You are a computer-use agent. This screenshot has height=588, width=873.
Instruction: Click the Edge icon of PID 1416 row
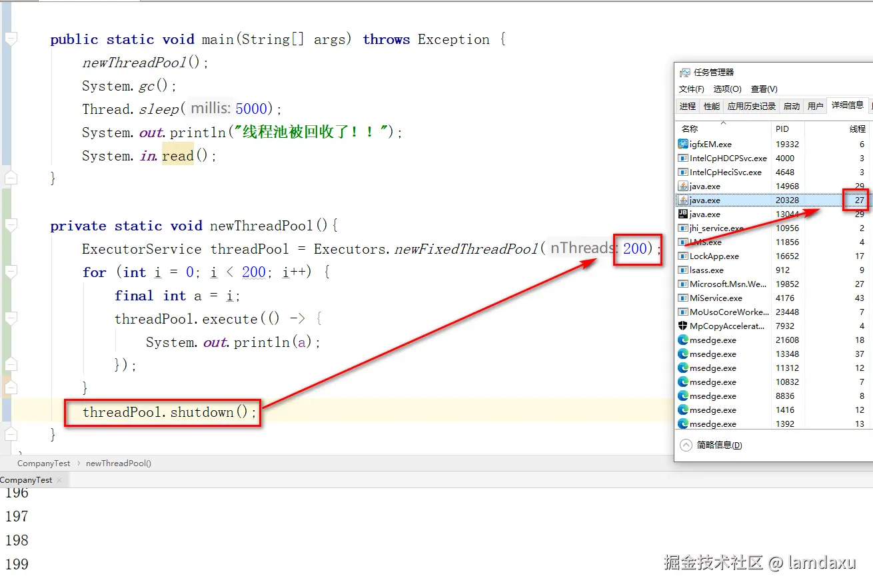coord(683,410)
